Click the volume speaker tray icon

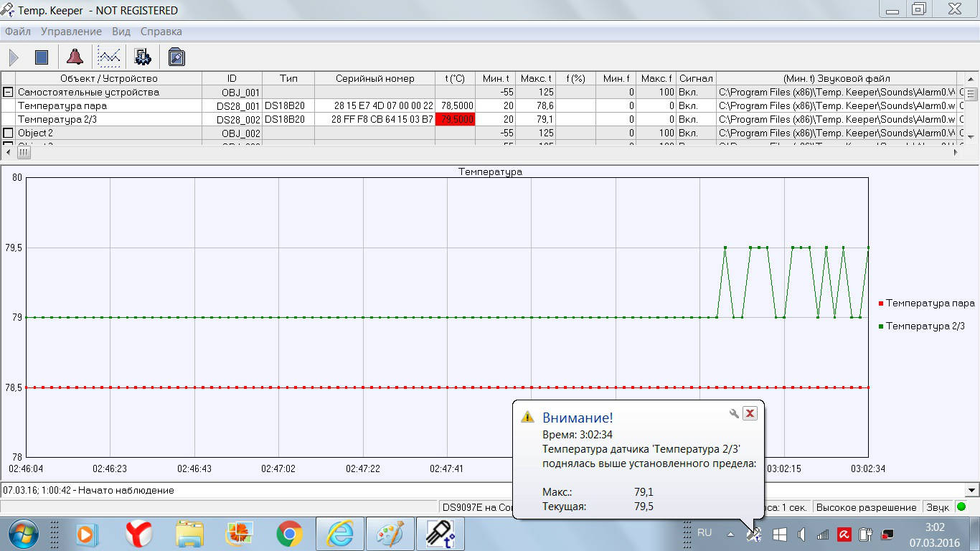click(801, 534)
